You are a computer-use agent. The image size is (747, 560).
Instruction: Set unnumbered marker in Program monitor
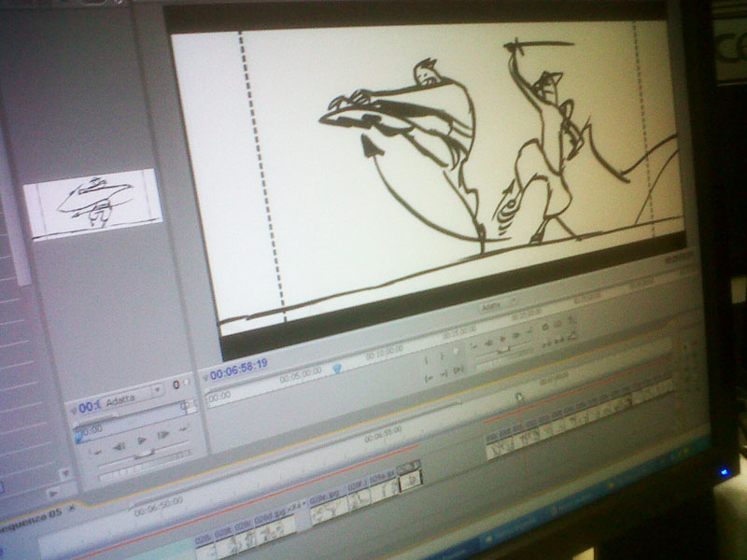(x=456, y=351)
